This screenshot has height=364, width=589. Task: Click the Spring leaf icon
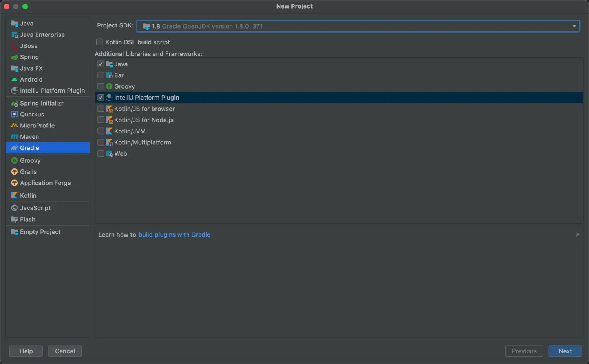pos(15,57)
